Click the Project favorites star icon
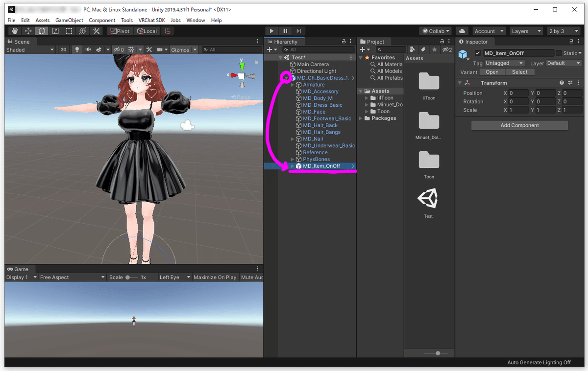 [x=434, y=49]
